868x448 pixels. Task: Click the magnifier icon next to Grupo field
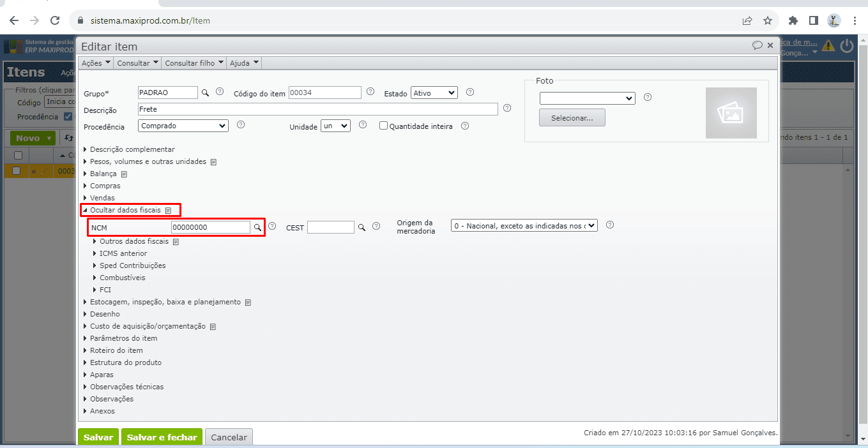206,93
